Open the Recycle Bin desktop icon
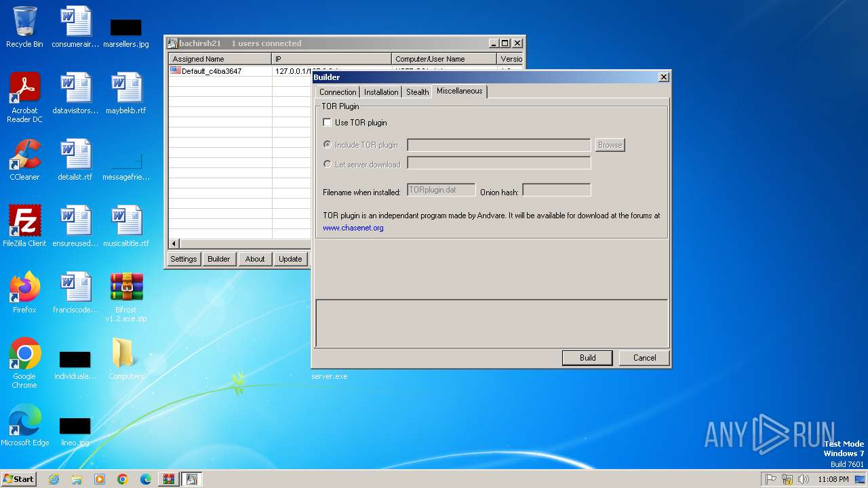868x488 pixels. [24, 28]
